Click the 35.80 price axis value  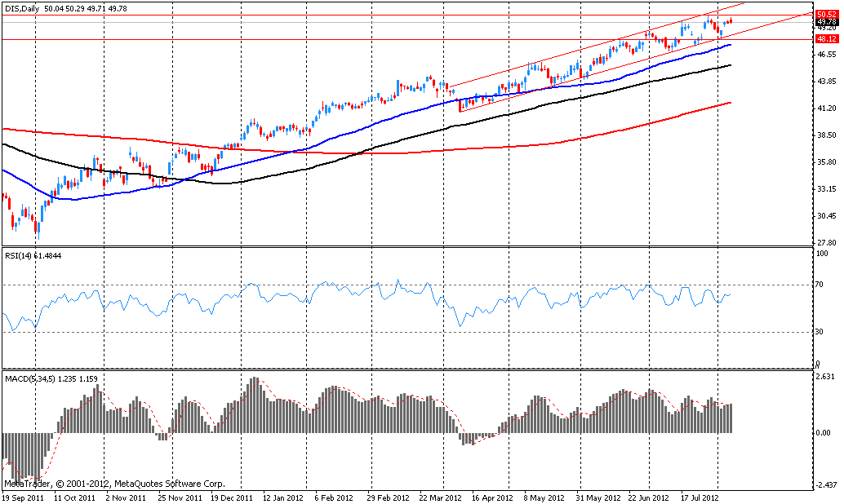click(827, 162)
